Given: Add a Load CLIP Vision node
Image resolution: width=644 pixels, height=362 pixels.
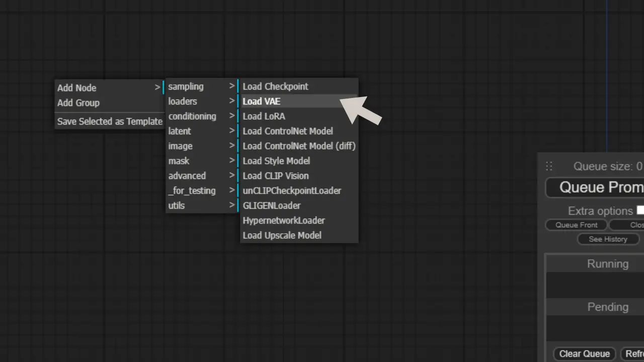Looking at the screenshot, I should [x=299, y=175].
